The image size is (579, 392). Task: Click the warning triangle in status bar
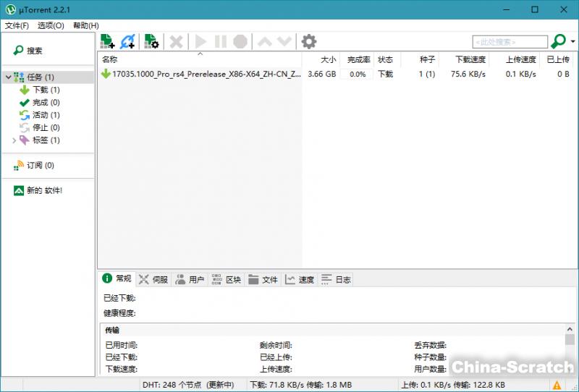557,385
